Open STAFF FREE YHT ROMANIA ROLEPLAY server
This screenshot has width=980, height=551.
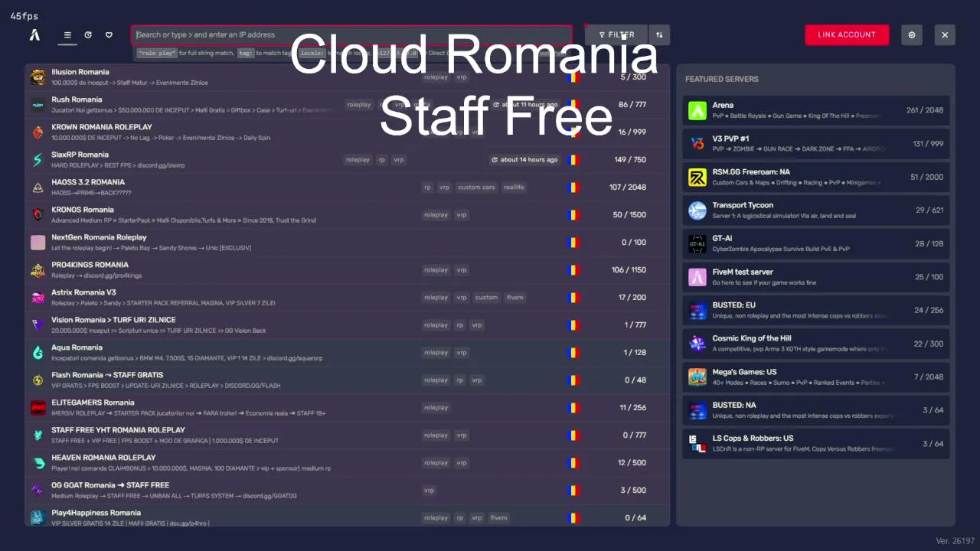click(347, 435)
